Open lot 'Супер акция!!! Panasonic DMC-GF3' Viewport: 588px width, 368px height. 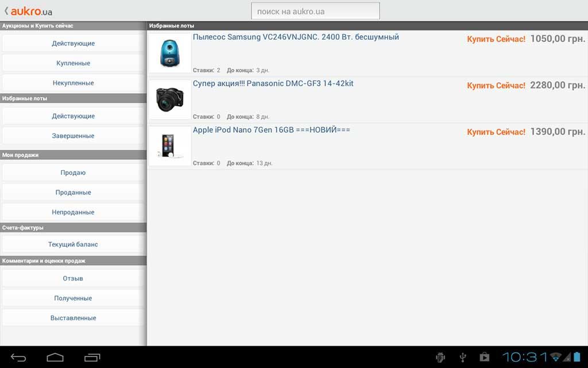tap(273, 83)
